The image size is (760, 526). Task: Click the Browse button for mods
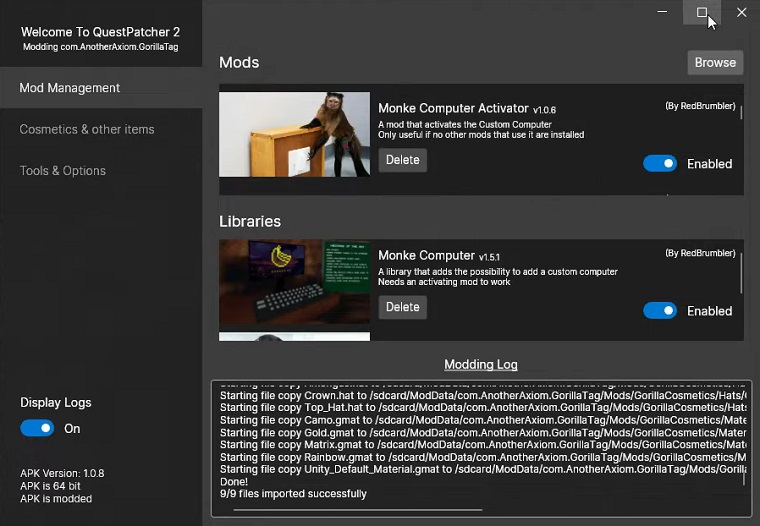pyautogui.click(x=715, y=63)
